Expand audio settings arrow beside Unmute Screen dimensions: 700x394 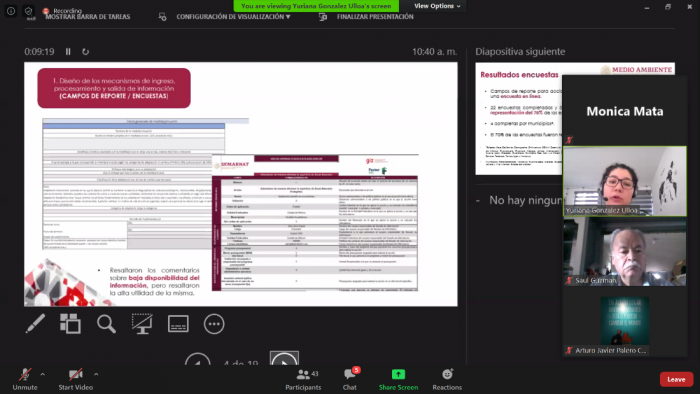[x=43, y=374]
